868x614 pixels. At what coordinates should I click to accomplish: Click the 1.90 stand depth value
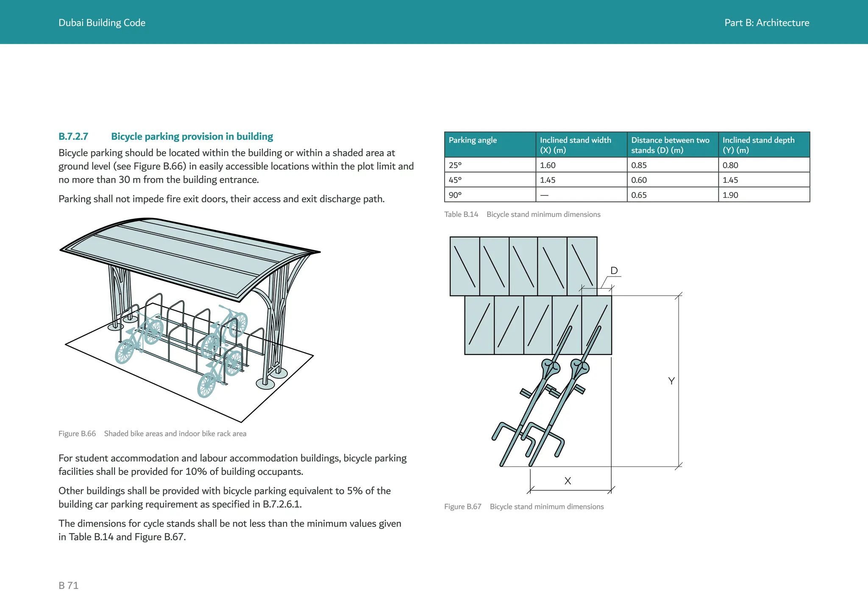tap(730, 195)
